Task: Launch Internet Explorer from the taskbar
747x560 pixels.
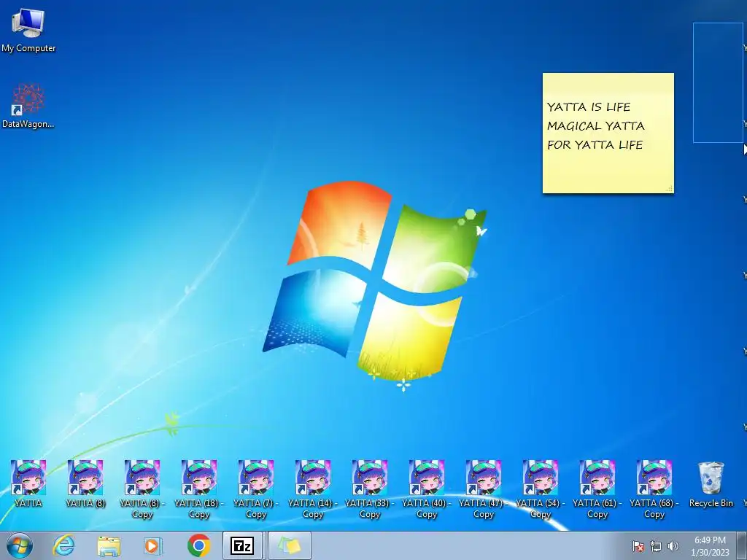Action: (x=64, y=545)
